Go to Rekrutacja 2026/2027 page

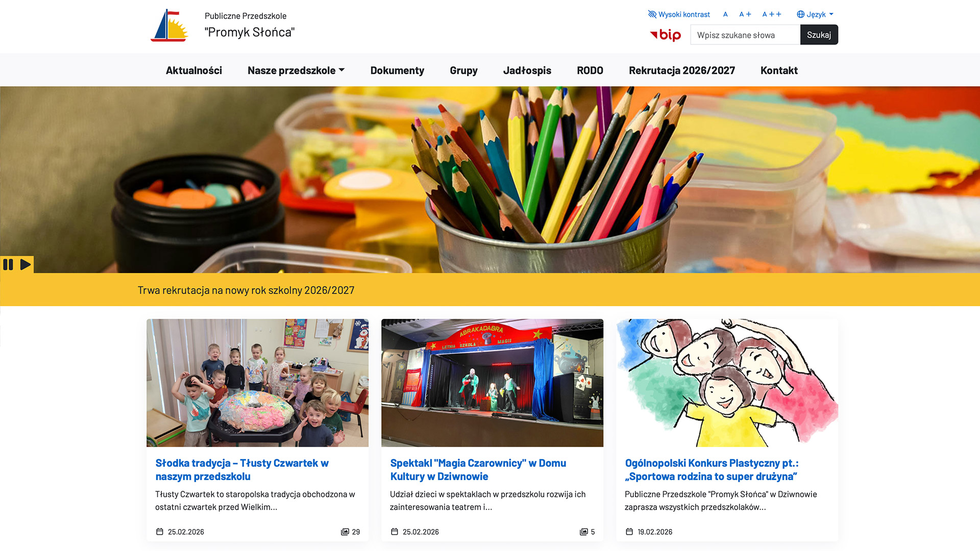tap(682, 70)
